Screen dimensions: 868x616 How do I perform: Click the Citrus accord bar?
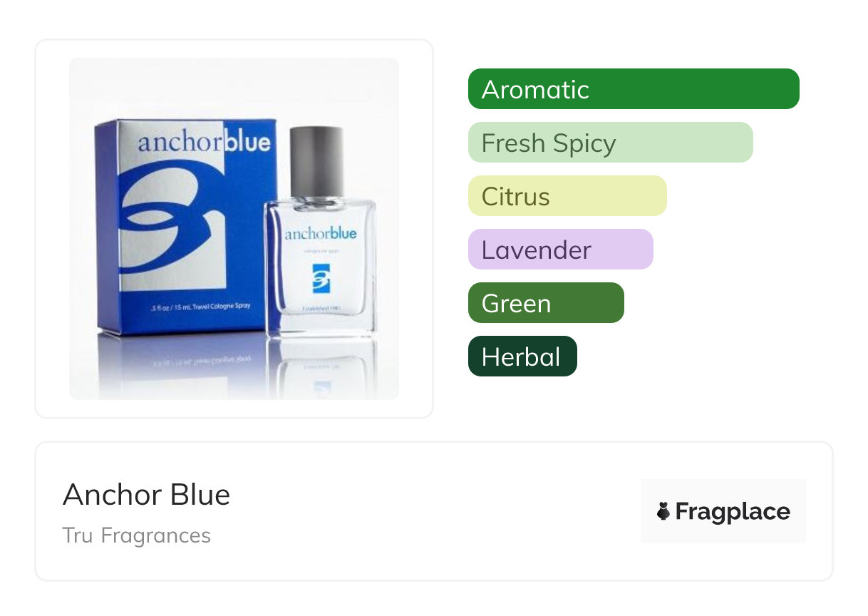click(x=567, y=196)
